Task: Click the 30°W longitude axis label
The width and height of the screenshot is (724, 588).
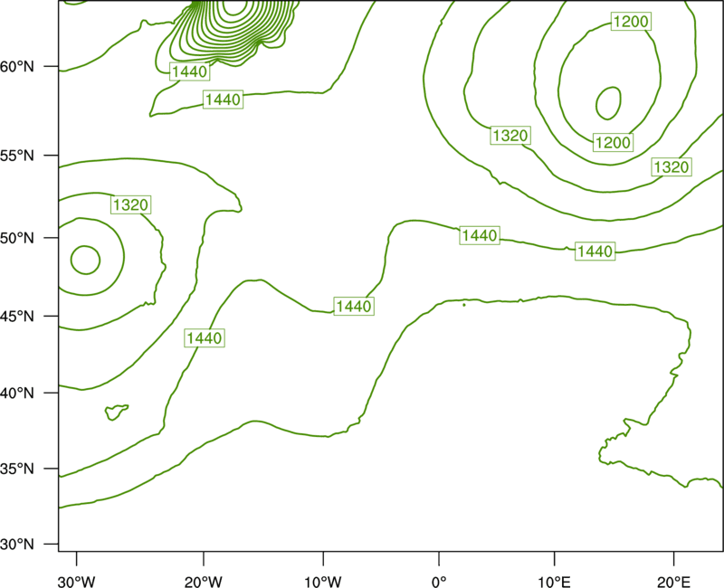Action: click(x=77, y=582)
